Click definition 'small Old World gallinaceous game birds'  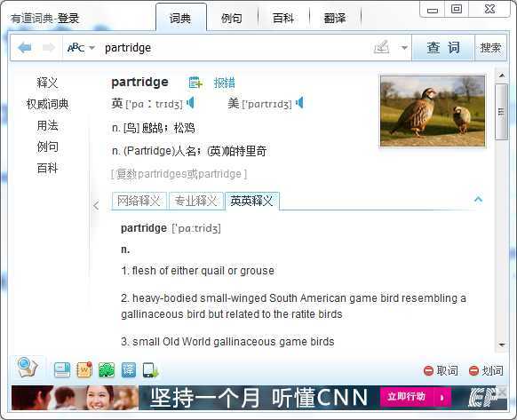227,342
